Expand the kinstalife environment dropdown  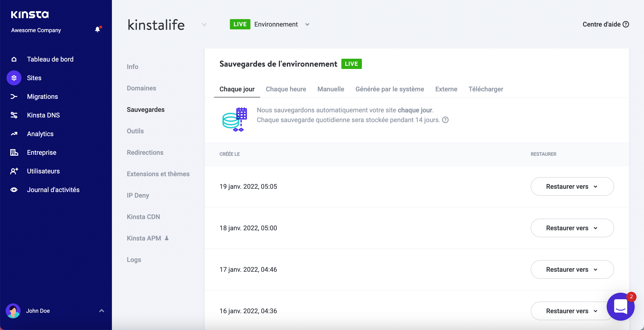point(307,24)
